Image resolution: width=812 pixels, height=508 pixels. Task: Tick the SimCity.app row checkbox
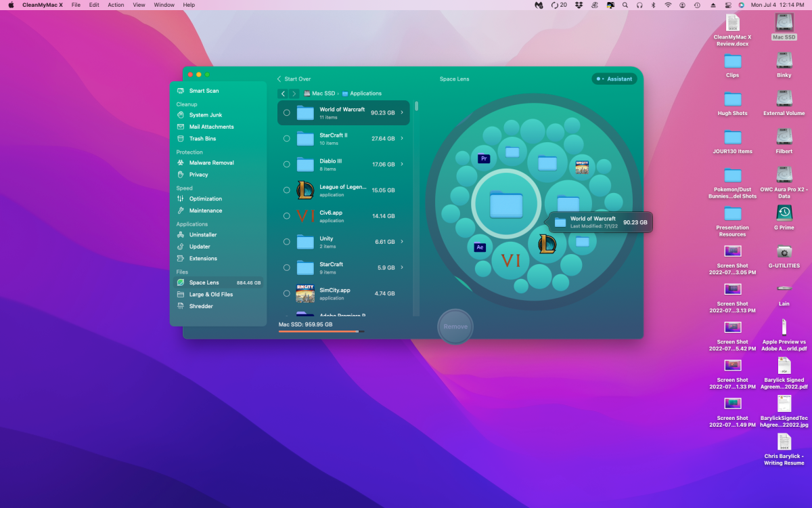click(286, 293)
